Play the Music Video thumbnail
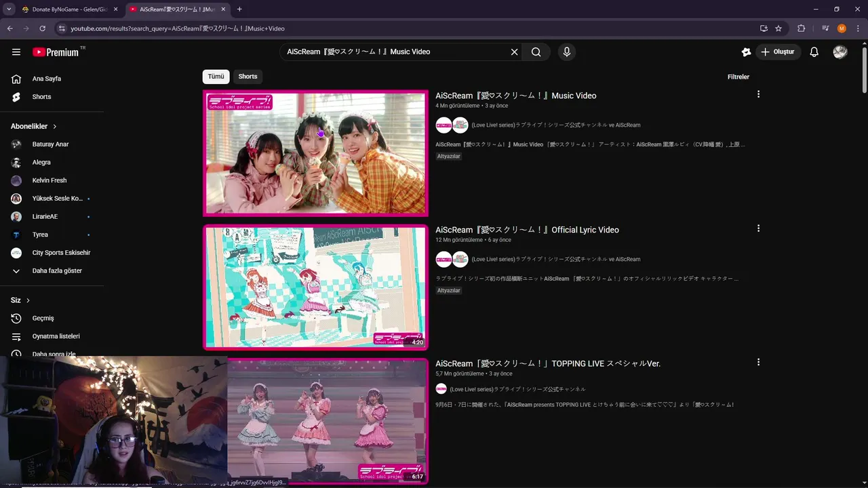868x488 pixels. click(316, 153)
